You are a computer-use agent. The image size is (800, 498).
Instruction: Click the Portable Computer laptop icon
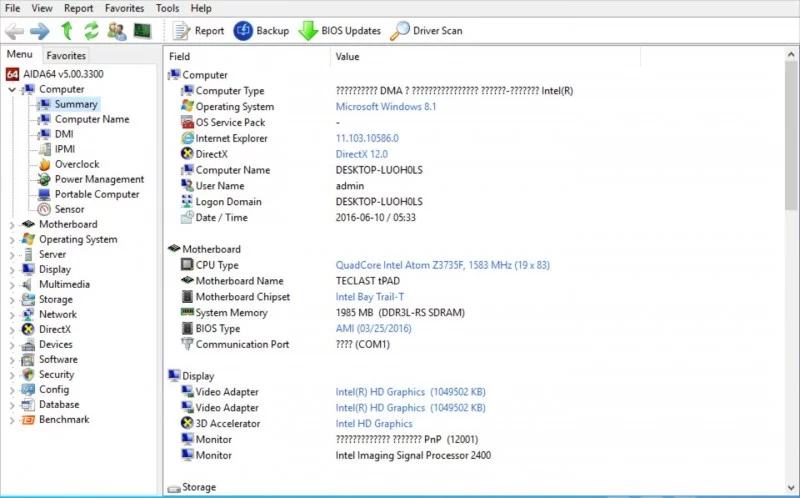click(45, 194)
